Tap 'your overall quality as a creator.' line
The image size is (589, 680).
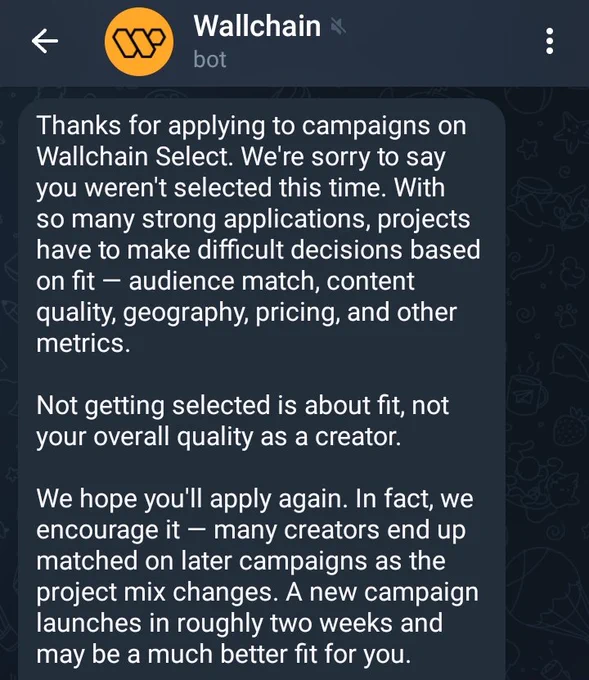(219, 437)
